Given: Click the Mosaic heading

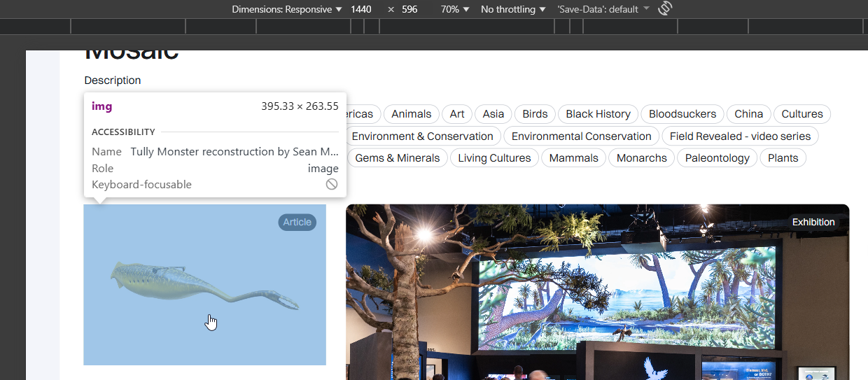Looking at the screenshot, I should (x=132, y=54).
